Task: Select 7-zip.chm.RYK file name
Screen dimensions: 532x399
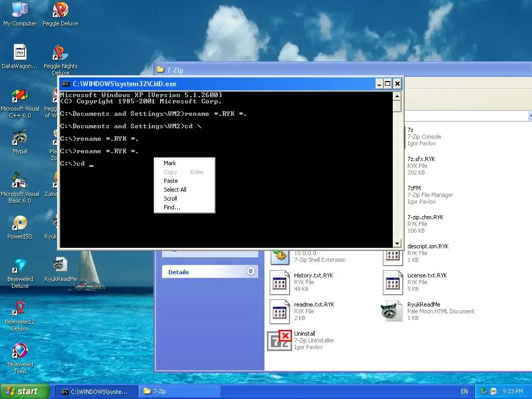Action: [425, 217]
